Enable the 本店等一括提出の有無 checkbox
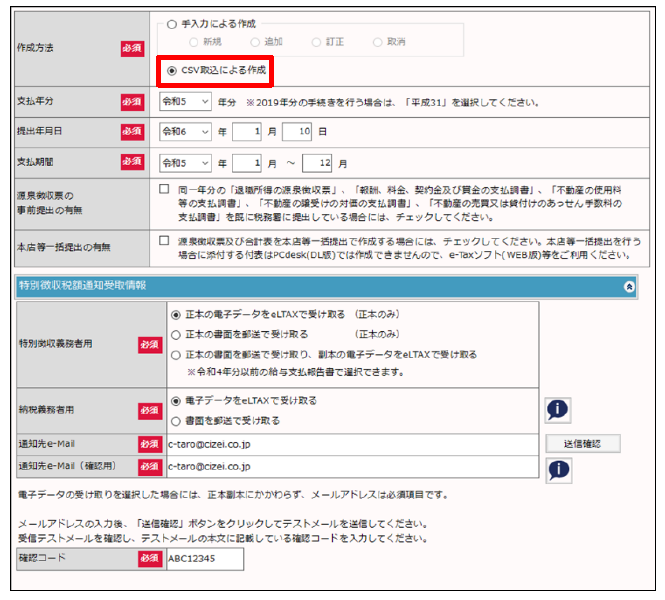The width and height of the screenshot is (665, 600). click(164, 240)
